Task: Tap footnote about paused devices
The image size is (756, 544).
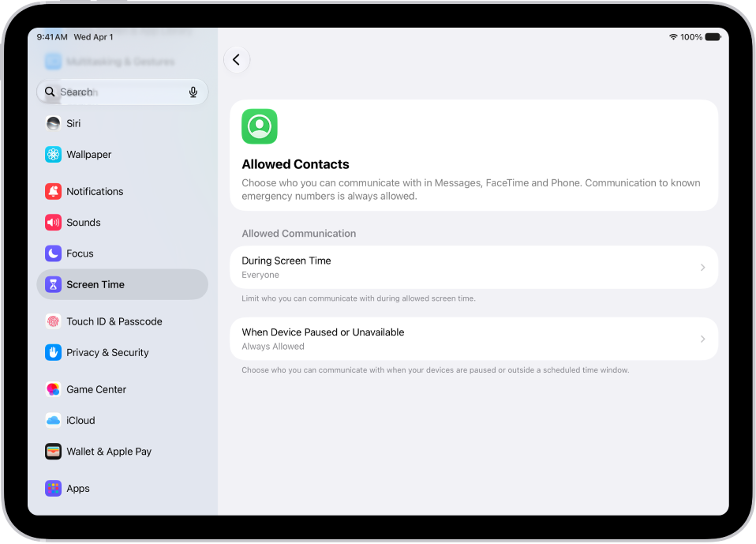Action: (436, 370)
